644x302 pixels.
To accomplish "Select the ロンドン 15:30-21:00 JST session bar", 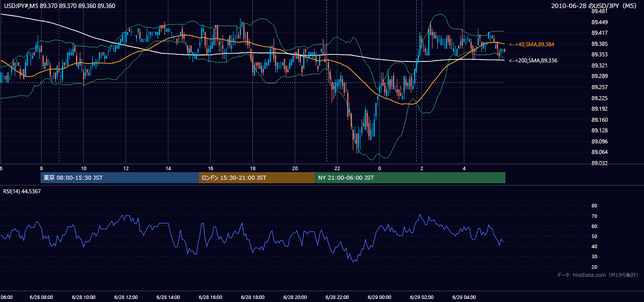I will pos(257,178).
